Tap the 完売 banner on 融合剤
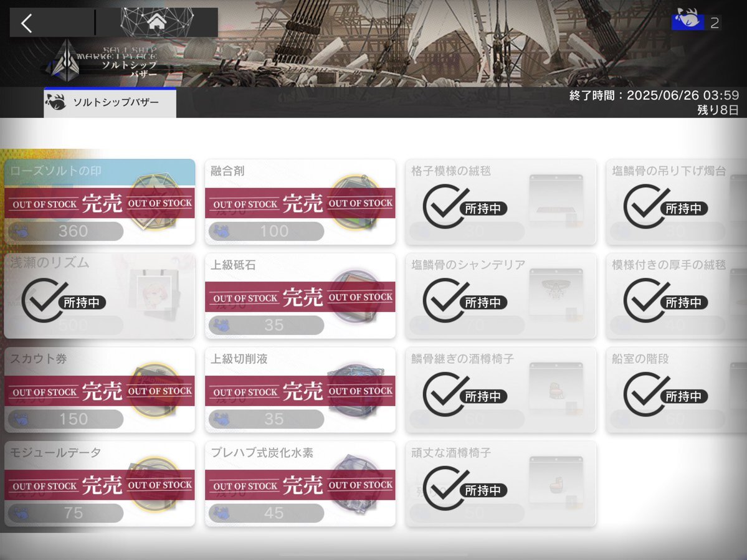The image size is (747, 560). (300, 203)
